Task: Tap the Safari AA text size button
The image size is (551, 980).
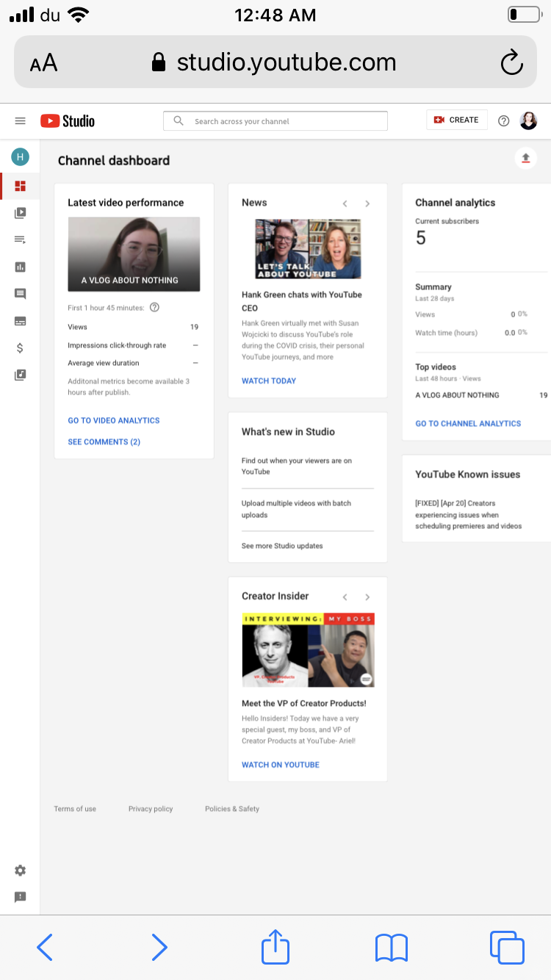Action: point(44,63)
